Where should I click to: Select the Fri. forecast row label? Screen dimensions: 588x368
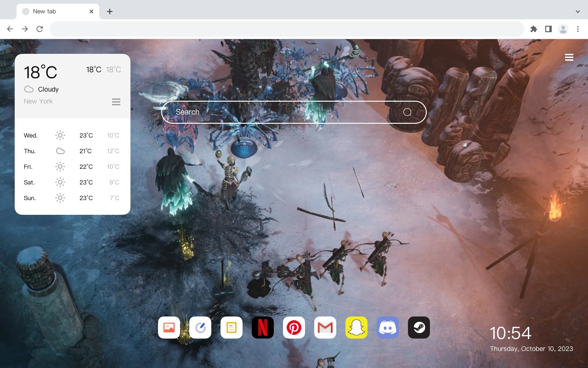(28, 167)
